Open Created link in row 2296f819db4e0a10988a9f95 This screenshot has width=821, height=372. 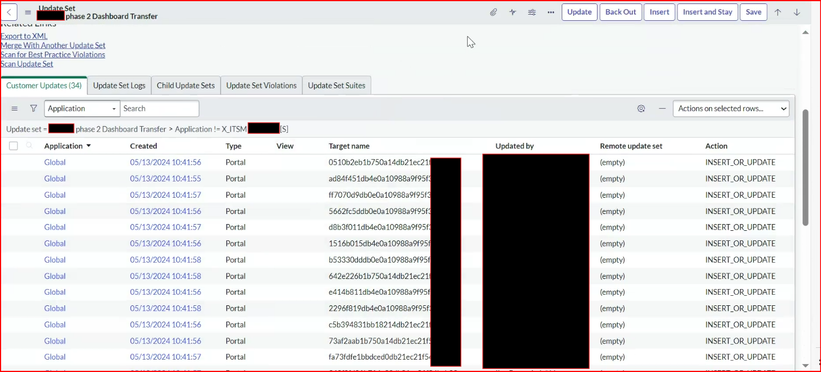[x=165, y=308]
